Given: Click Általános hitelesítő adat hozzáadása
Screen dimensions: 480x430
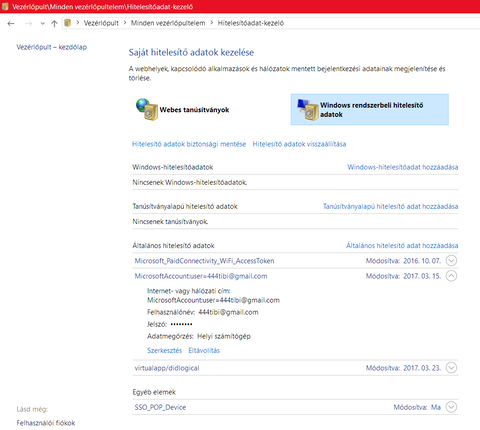Looking at the screenshot, I should tap(402, 246).
